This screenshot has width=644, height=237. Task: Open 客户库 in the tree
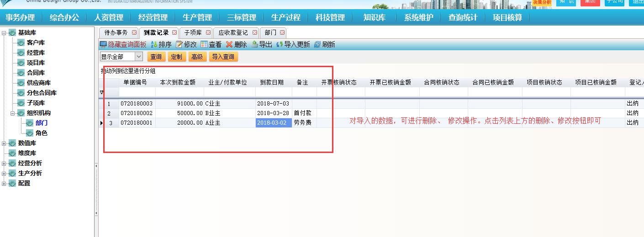click(x=36, y=42)
